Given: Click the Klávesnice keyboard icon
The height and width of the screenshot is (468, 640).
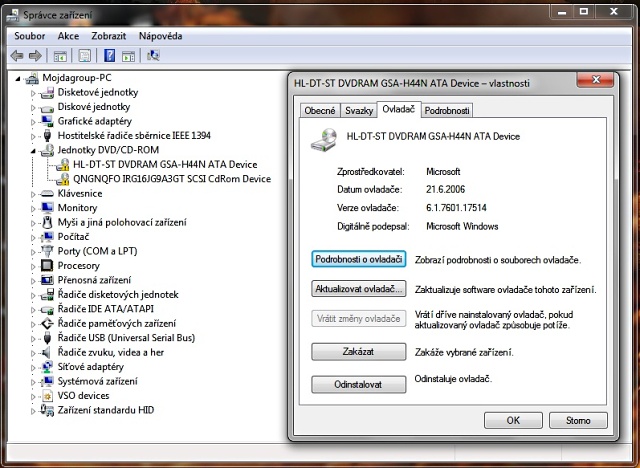Looking at the screenshot, I should (47, 193).
